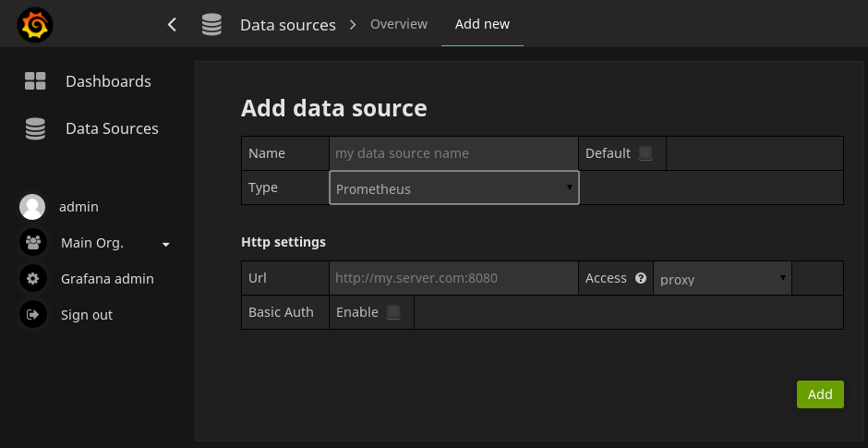This screenshot has width=868, height=448.
Task: Click the Url input field
Action: point(452,278)
